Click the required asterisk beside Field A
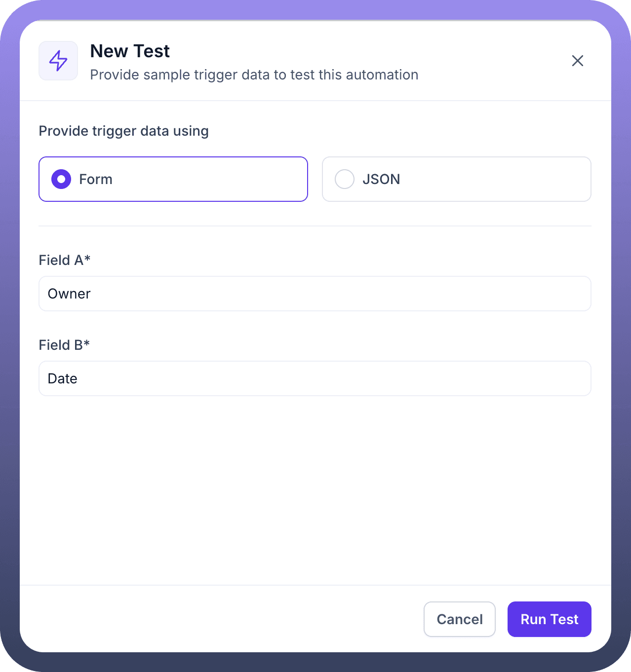Image resolution: width=631 pixels, height=672 pixels. [x=87, y=259]
